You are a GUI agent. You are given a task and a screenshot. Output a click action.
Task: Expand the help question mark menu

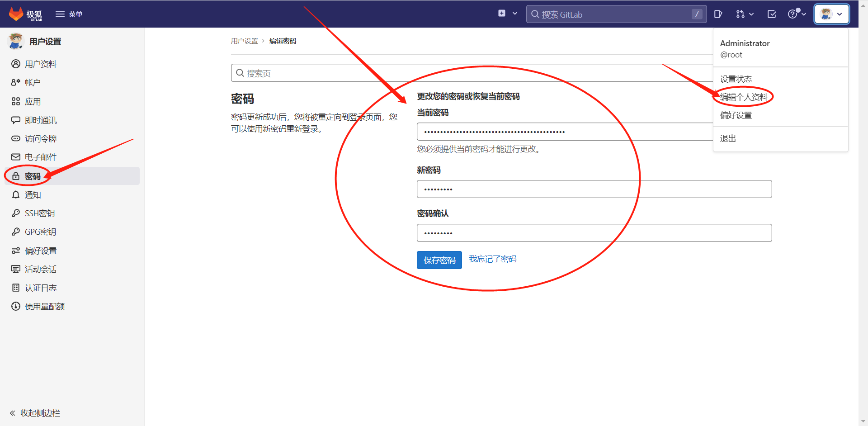(797, 14)
